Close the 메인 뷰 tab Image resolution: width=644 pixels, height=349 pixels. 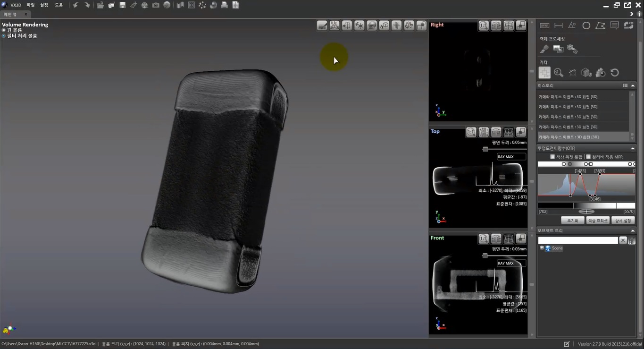click(26, 14)
